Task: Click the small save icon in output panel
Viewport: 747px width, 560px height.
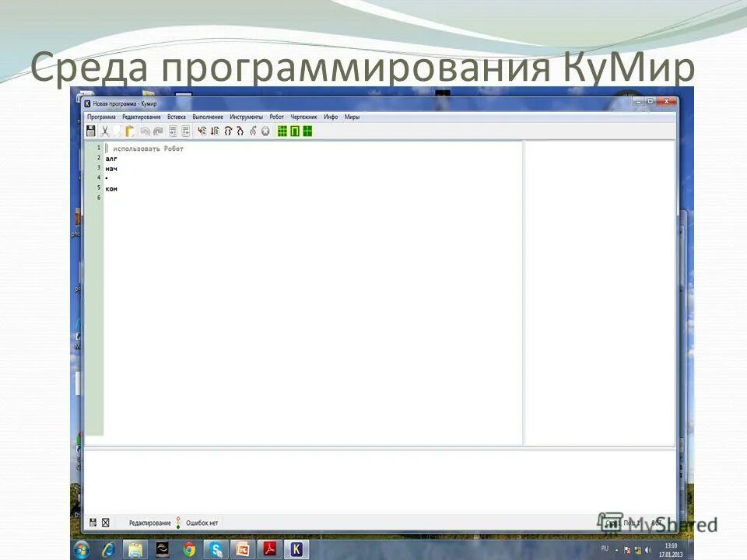Action: [93, 523]
